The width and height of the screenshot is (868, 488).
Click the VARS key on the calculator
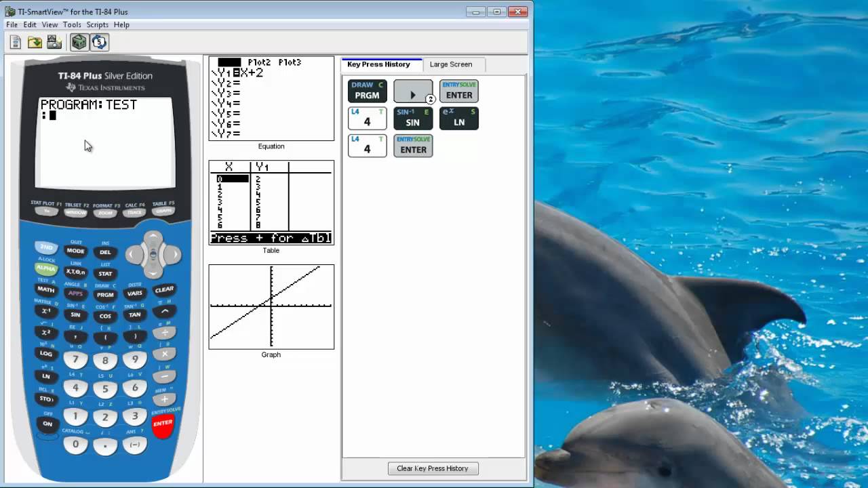pyautogui.click(x=134, y=293)
